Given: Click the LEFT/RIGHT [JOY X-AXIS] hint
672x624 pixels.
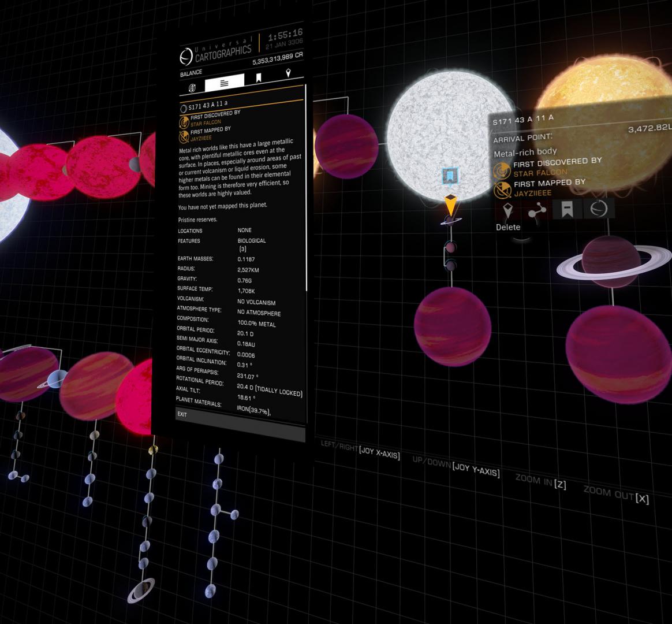Looking at the screenshot, I should pos(360,450).
